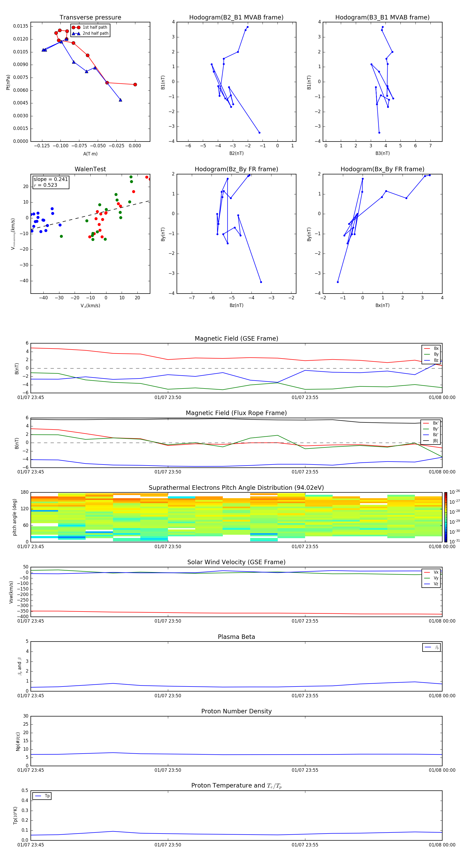The width and height of the screenshot is (473, 868).
Task: Click rightmost red point in Transverse pressure plot
Action: 135,85
